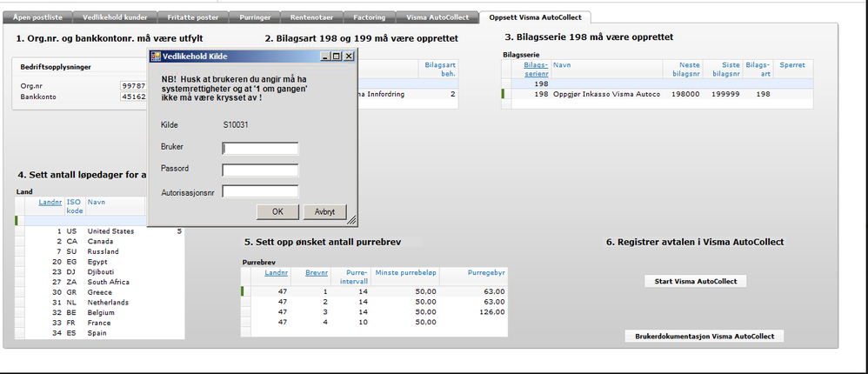Image resolution: width=868 pixels, height=374 pixels.
Task: Select the Oppgjør Inkasso Visma Autoco row
Action: click(658, 94)
